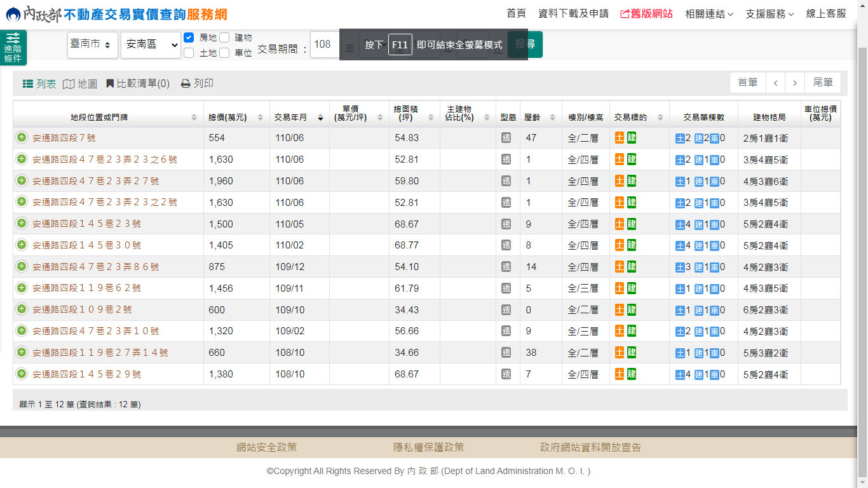The image size is (868, 488).
Task: Uncheck the 房地 checkbox
Action: click(189, 37)
